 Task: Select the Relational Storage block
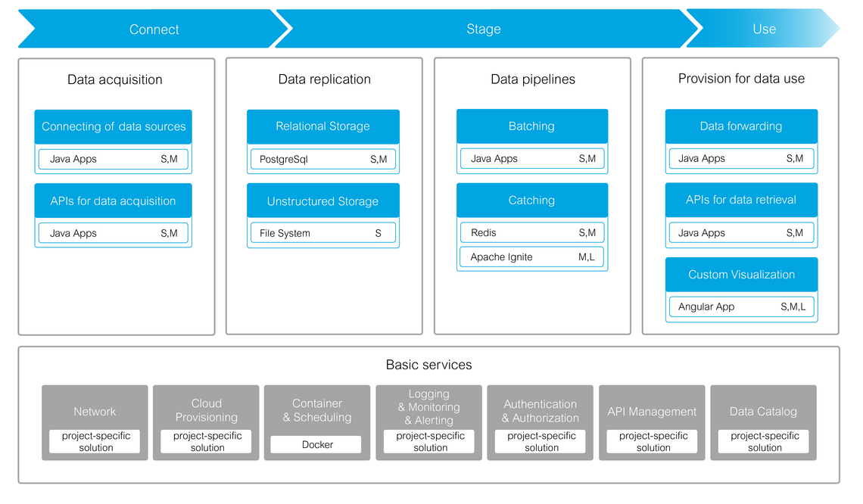(323, 126)
